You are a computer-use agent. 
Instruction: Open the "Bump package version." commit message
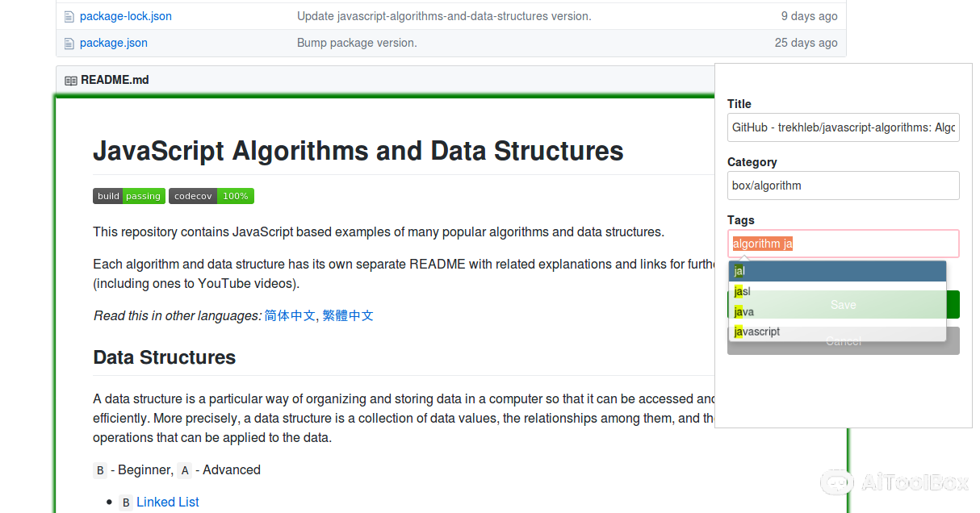tap(357, 43)
